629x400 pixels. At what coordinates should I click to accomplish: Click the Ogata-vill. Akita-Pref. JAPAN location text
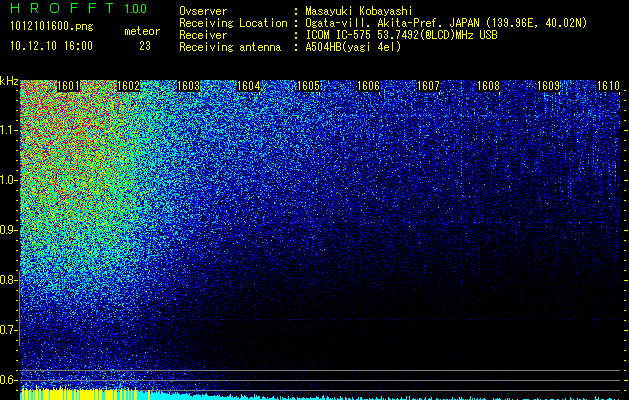click(446, 24)
